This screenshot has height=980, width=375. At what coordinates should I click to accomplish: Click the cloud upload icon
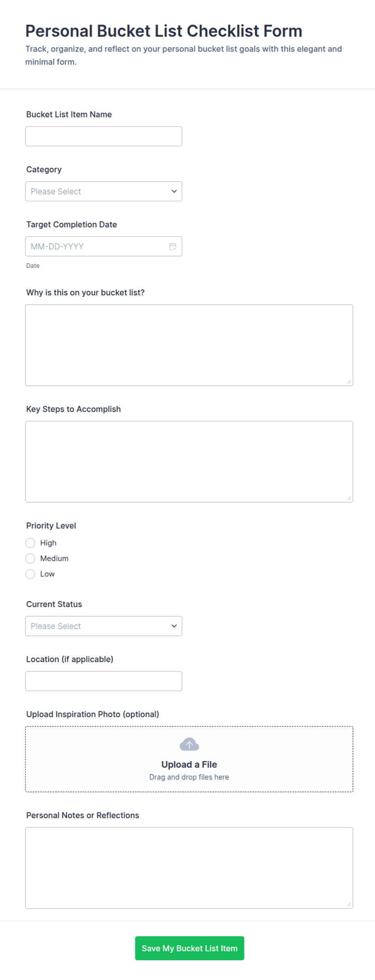189,744
